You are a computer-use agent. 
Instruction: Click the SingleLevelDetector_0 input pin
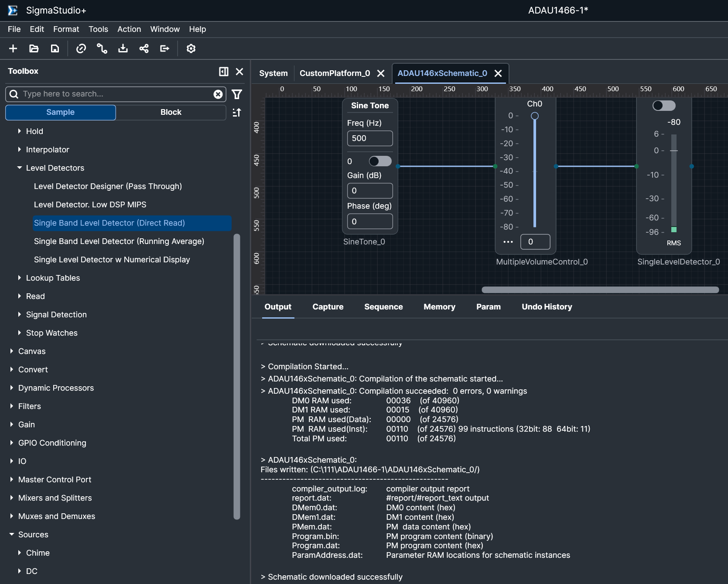coord(637,166)
